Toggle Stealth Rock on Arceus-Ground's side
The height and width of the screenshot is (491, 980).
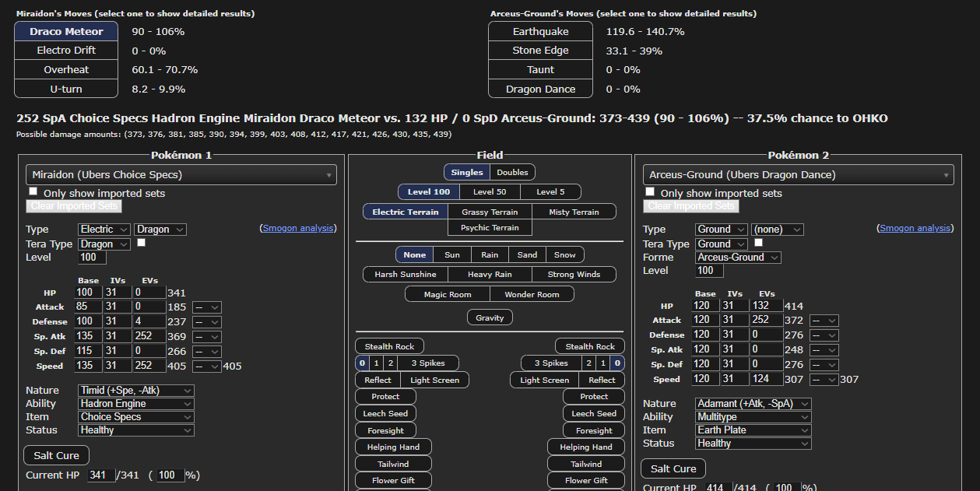[590, 347]
